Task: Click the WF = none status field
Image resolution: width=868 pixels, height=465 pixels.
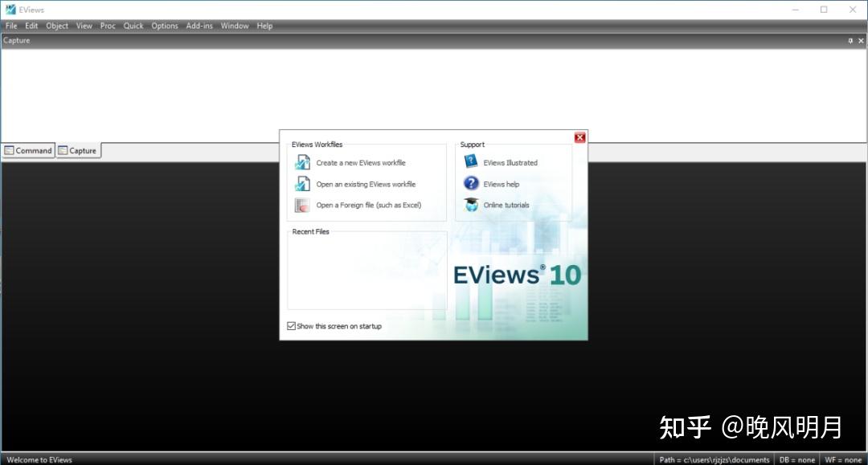Action: [x=843, y=459]
